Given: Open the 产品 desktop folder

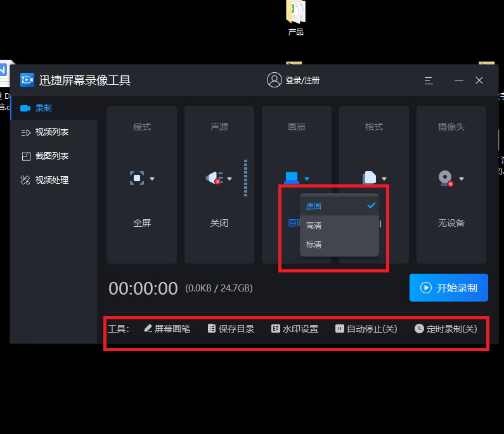Looking at the screenshot, I should click(x=295, y=18).
